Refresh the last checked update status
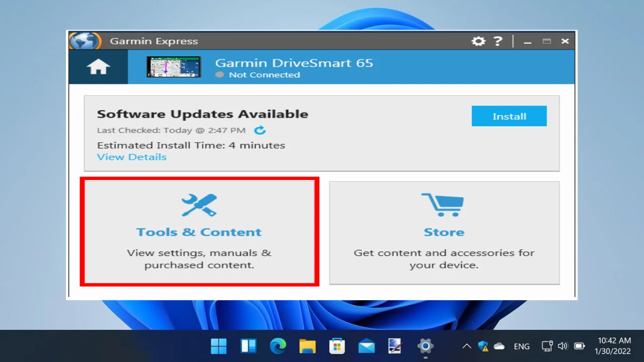The width and height of the screenshot is (644, 362). (260, 130)
